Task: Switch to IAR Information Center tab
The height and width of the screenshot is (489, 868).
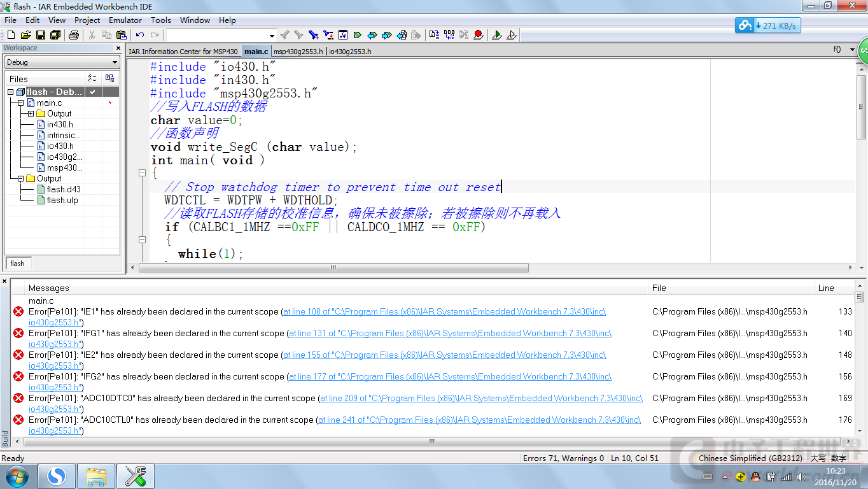Action: click(183, 52)
